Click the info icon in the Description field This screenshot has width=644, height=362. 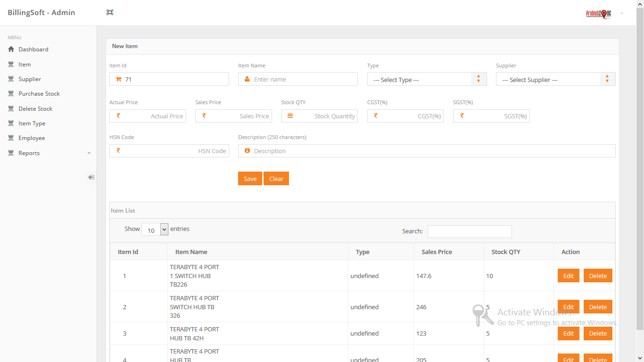(x=248, y=150)
